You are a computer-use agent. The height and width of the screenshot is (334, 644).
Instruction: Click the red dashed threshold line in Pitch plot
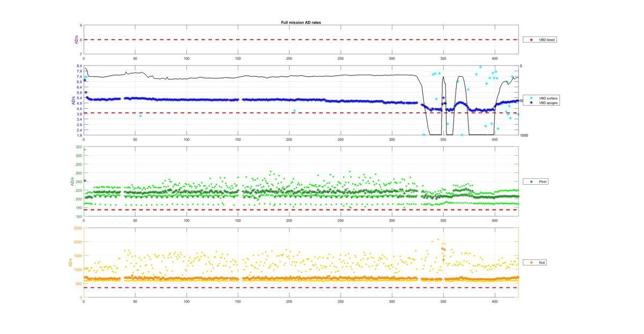(x=301, y=209)
